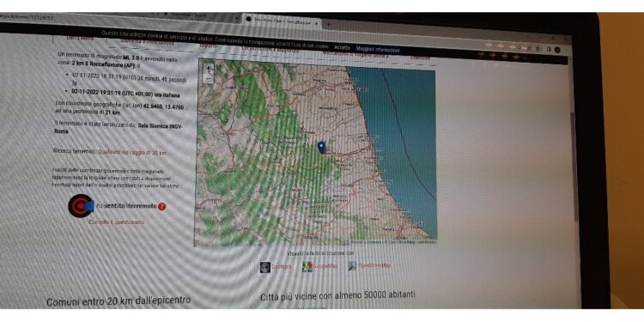Accept cookies with the Accetta button
Viewport: 644px width, 322px height.
pyautogui.click(x=342, y=47)
